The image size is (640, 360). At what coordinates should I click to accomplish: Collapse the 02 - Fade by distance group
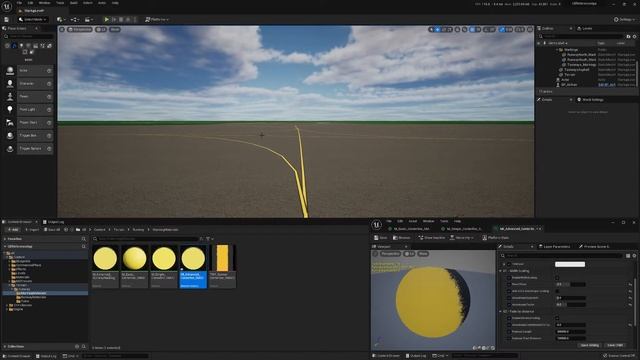coord(501,311)
